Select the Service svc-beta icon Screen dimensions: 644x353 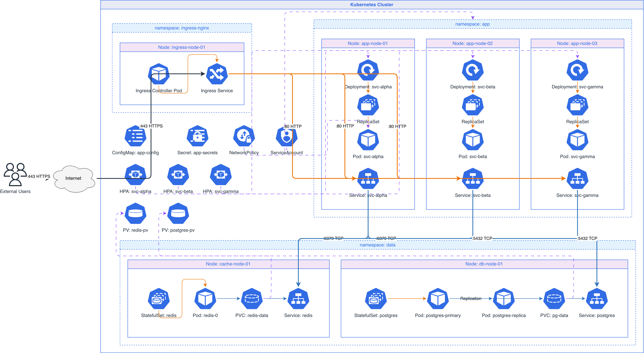(x=473, y=178)
